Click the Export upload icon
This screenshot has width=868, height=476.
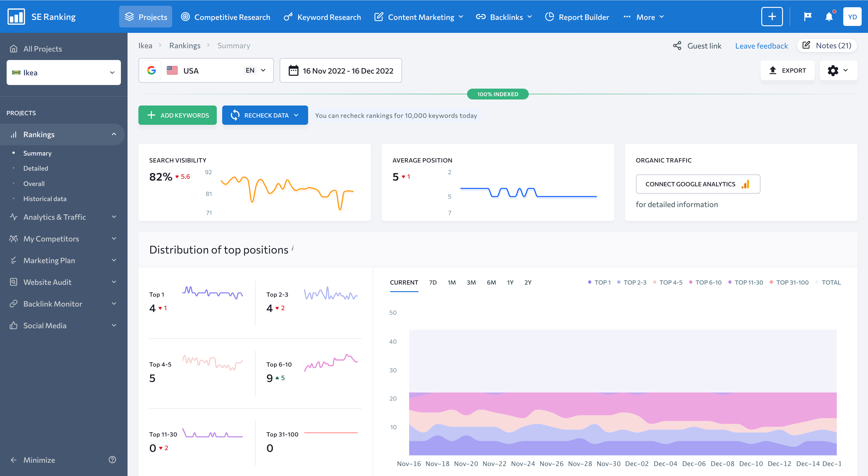click(772, 70)
